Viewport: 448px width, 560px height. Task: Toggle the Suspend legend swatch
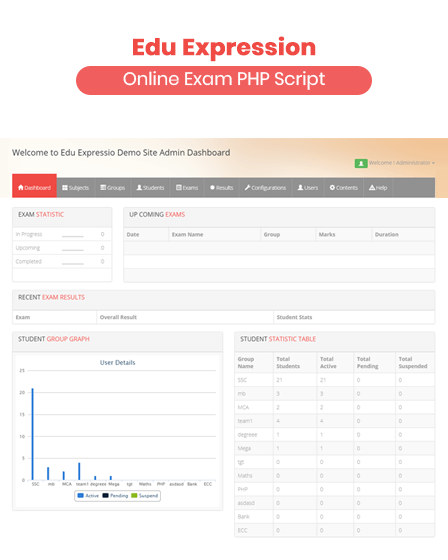click(x=134, y=495)
